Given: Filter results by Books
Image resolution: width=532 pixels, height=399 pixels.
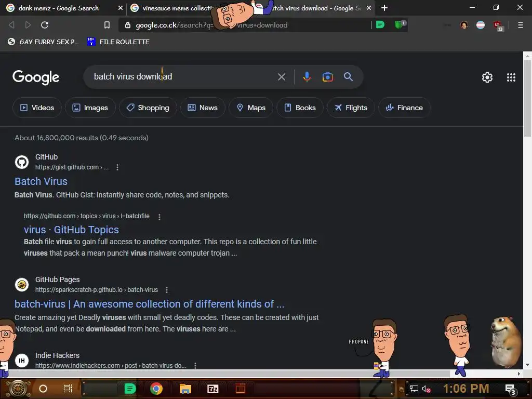Looking at the screenshot, I should [300, 108].
